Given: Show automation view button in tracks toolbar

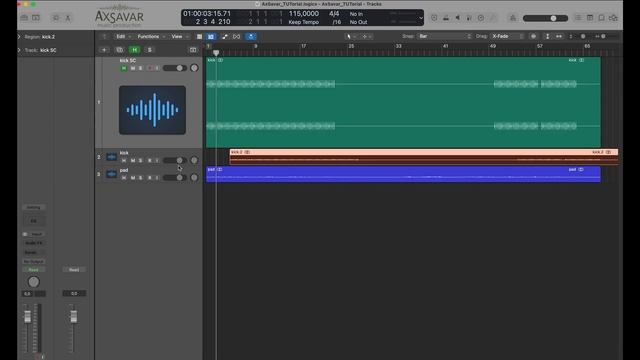Looking at the screenshot, I should pos(224,36).
